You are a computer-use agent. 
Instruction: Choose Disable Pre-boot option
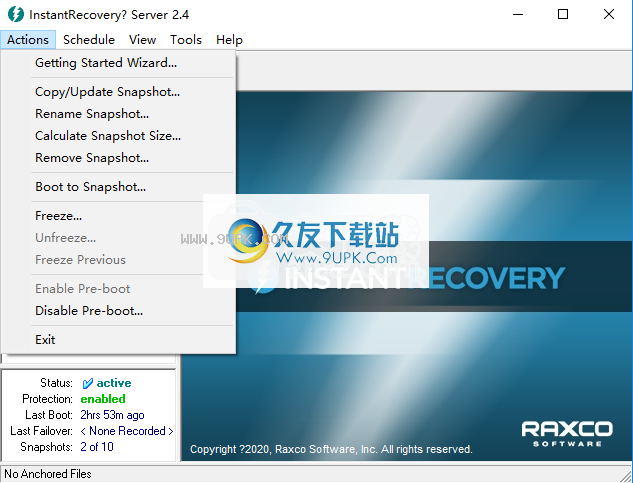point(118,311)
